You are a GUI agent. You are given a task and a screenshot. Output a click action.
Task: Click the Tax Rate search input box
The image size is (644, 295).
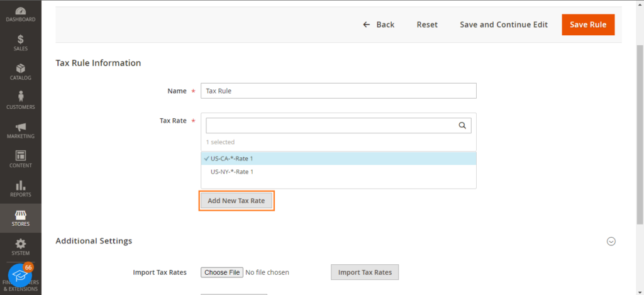point(338,126)
